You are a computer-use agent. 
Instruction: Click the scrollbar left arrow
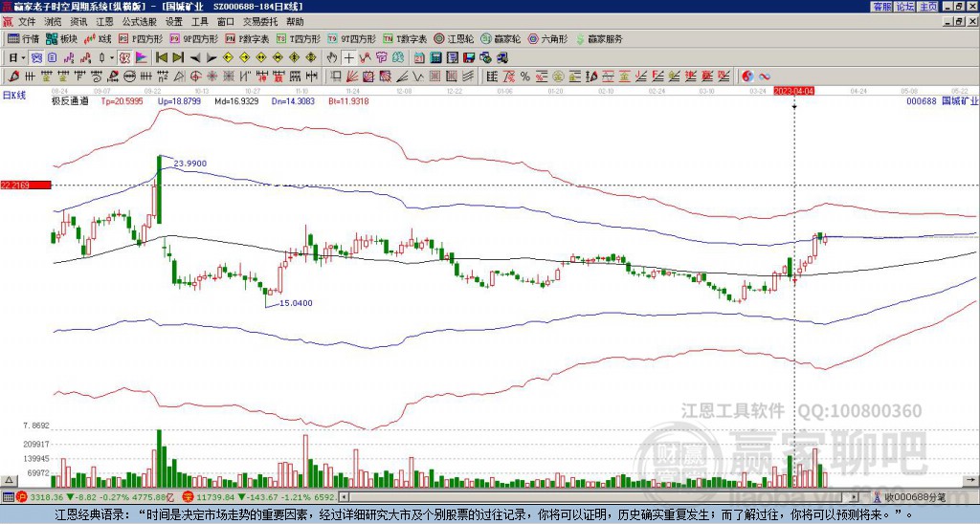[344, 497]
